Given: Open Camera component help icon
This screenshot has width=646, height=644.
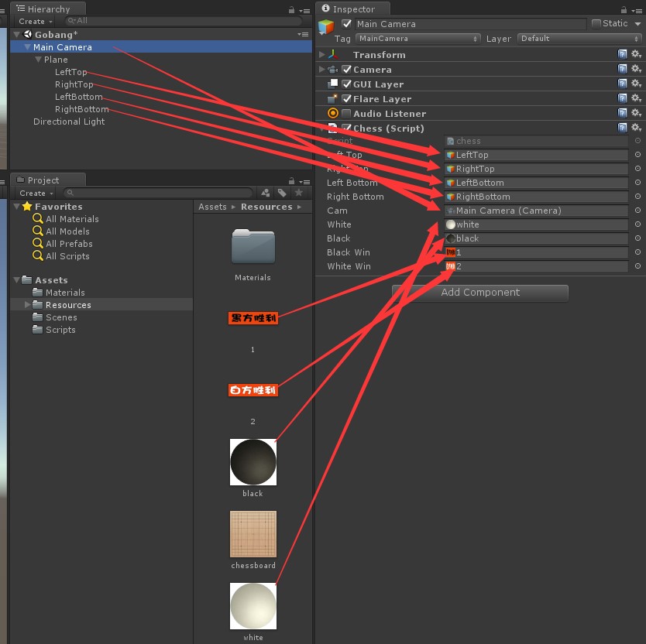Looking at the screenshot, I should [622, 69].
